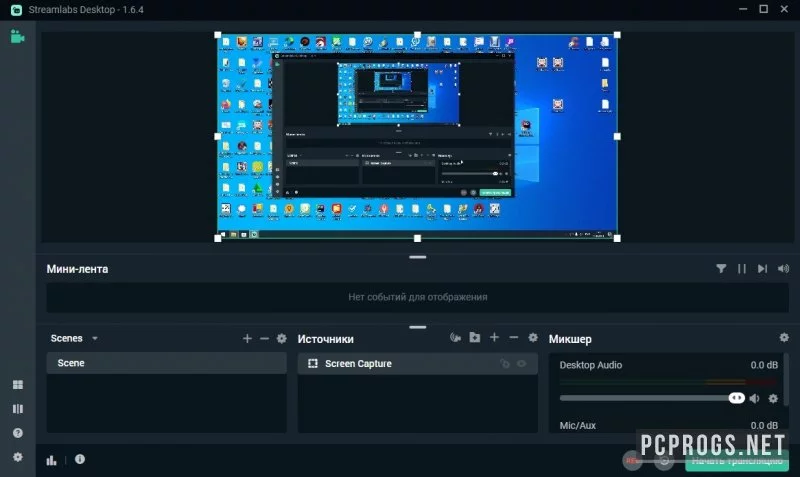Open Settings from the sidebar gear

18,457
